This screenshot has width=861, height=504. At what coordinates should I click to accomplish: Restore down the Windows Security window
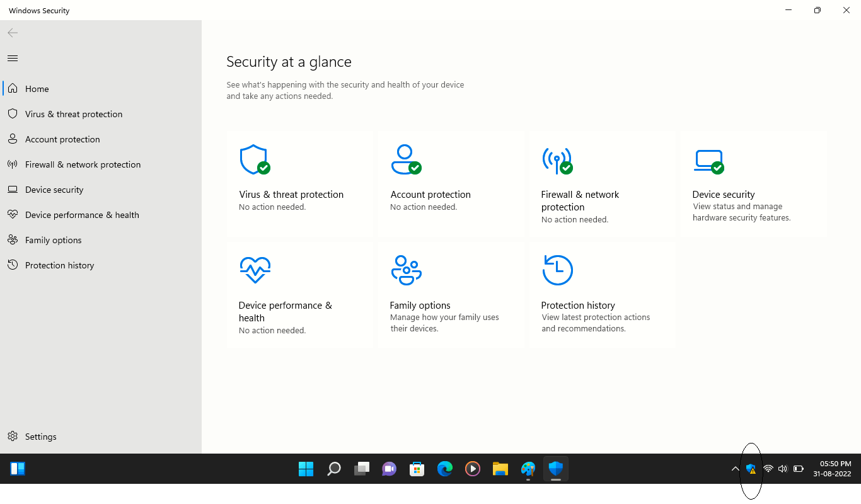(818, 10)
